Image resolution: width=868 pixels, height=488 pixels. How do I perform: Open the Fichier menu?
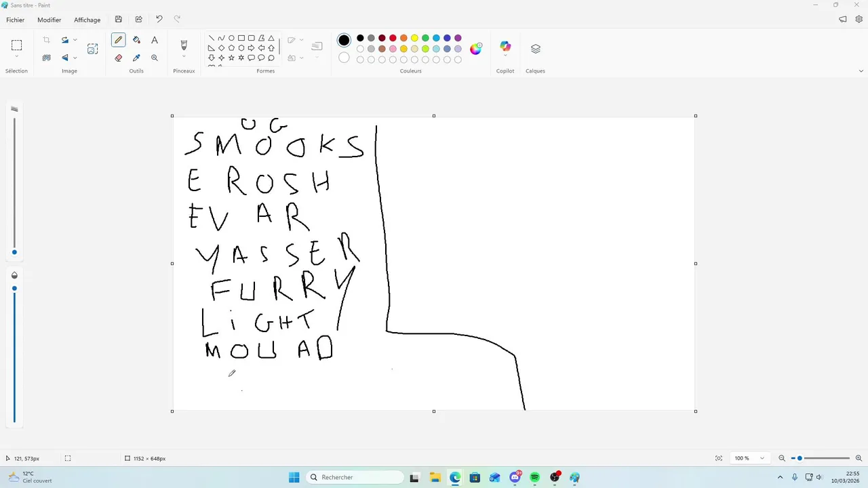(x=16, y=20)
